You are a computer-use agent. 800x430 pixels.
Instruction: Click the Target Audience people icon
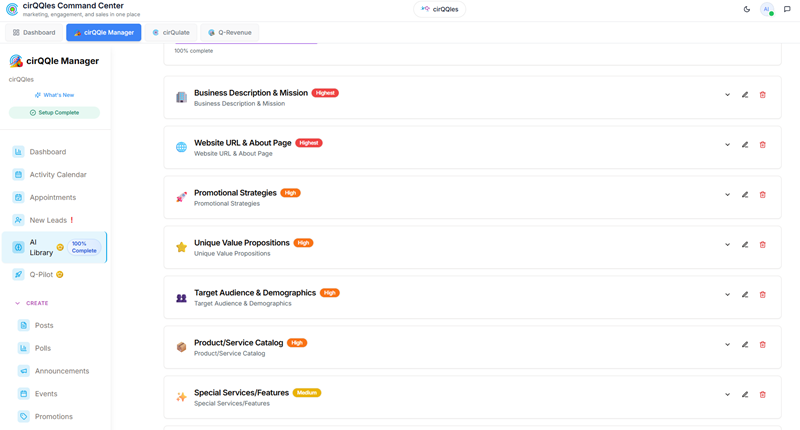pos(181,297)
